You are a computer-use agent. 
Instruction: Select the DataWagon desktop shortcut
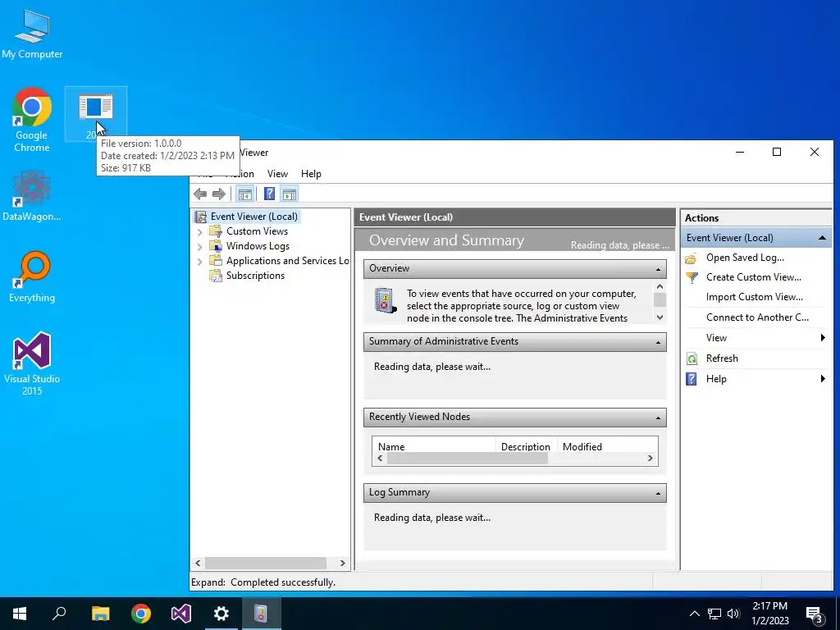[32, 196]
